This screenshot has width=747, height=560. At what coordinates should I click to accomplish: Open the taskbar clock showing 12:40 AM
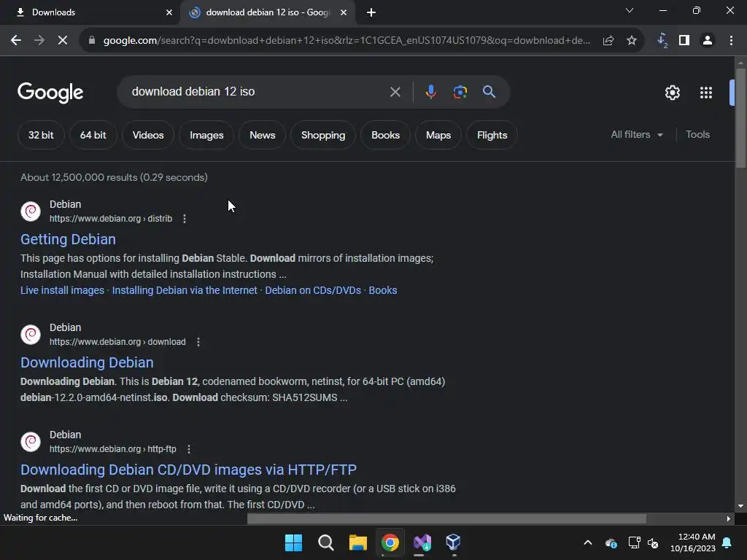tap(693, 542)
